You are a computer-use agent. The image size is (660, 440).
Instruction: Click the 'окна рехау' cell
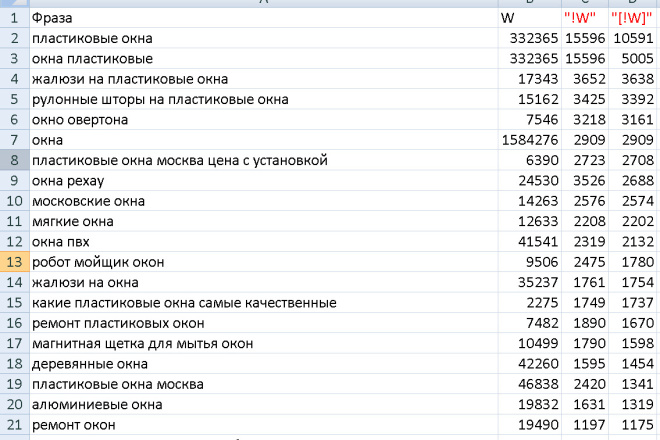264,181
